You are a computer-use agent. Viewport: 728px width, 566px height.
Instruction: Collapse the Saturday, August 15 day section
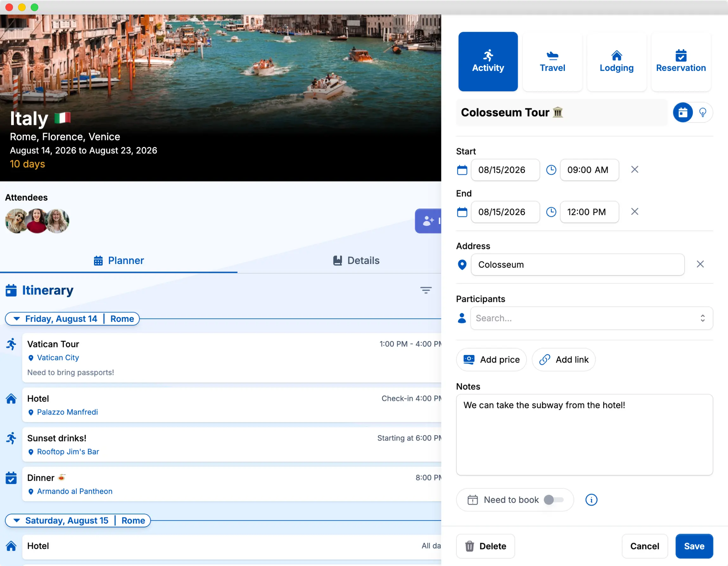[16, 520]
